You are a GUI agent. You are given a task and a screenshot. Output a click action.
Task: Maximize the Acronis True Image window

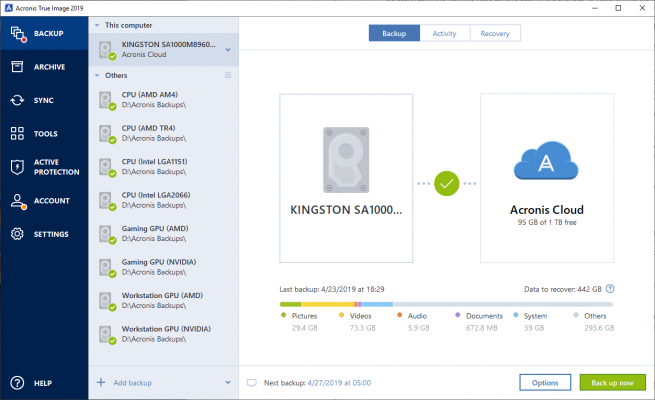click(618, 8)
